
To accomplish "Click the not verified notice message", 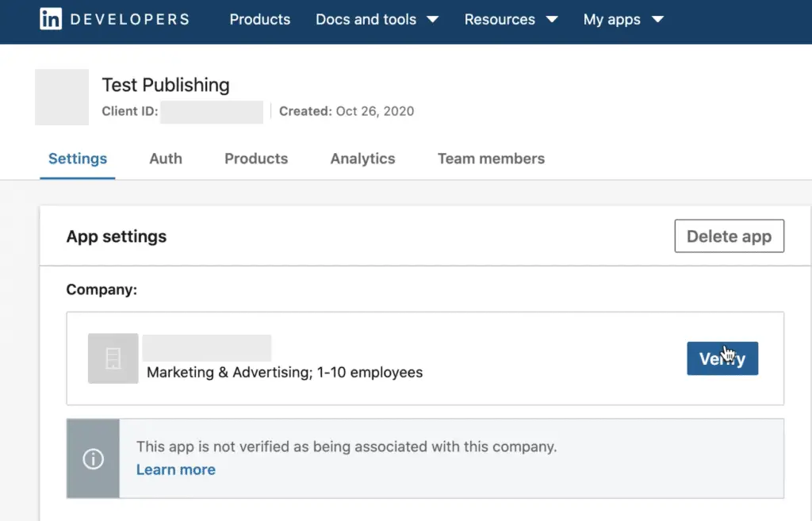I will click(x=347, y=446).
